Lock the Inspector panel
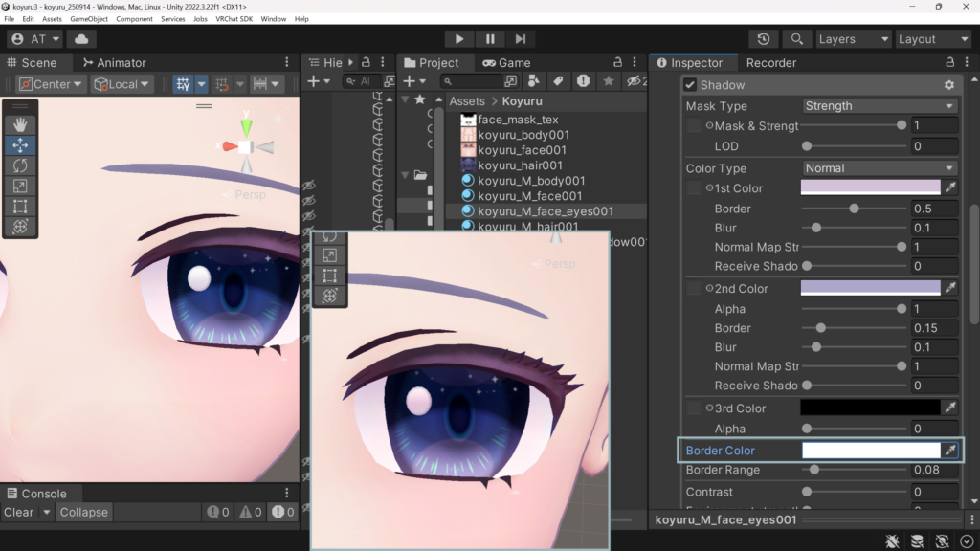 click(x=950, y=62)
